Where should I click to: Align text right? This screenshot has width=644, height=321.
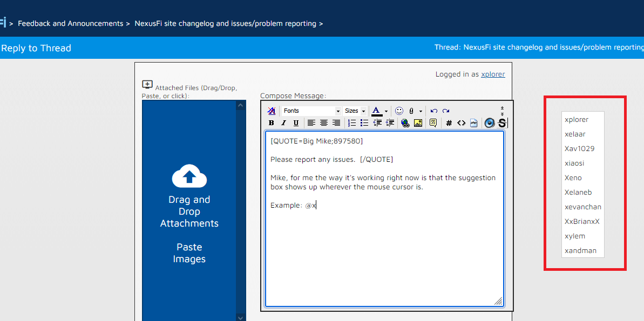tap(336, 123)
